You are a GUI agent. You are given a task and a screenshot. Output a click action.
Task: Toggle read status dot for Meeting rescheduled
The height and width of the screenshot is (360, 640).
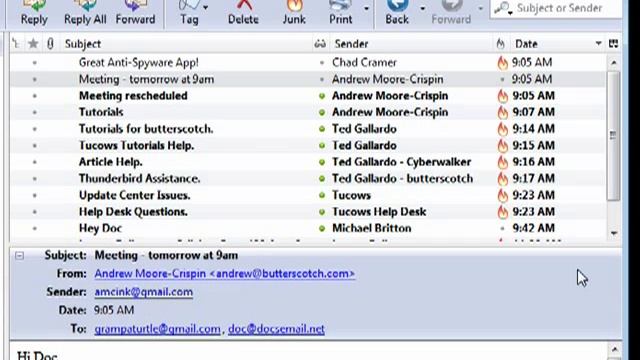click(322, 96)
